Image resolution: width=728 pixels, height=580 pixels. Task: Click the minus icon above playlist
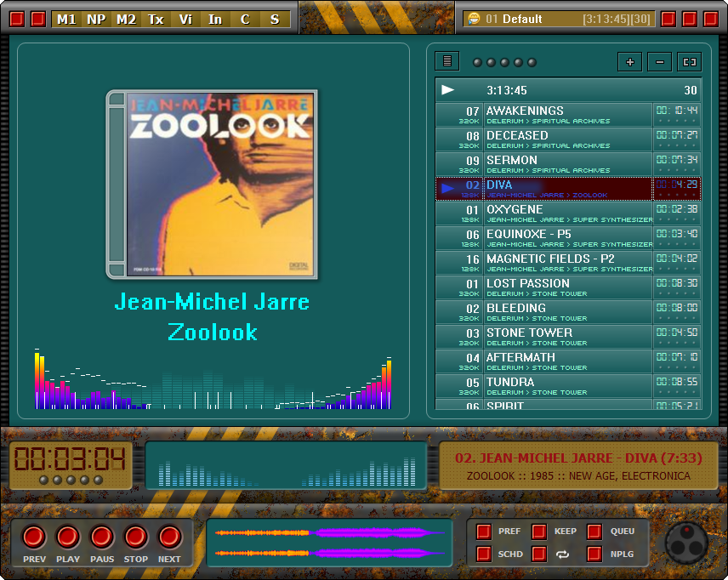pos(659,62)
